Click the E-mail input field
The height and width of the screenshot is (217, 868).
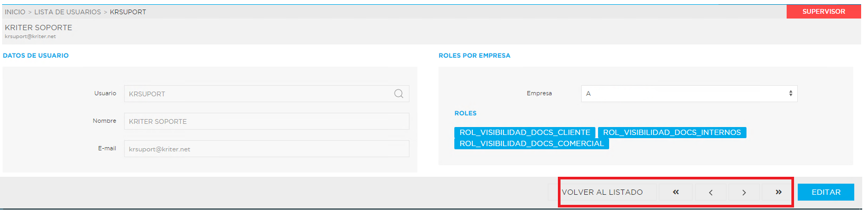click(x=266, y=149)
